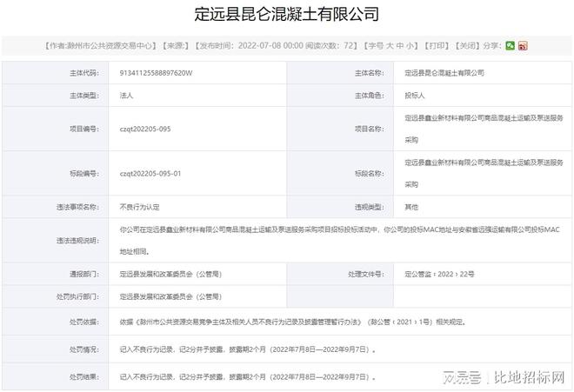574x392 pixels.
Task: Click the 处罚执行部门 label
Action: coord(77,296)
